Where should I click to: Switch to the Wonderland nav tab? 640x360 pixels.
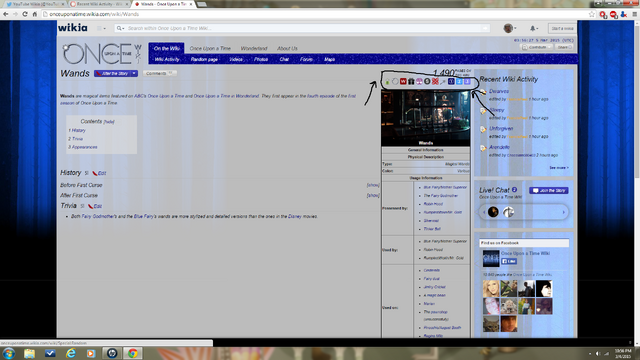[x=253, y=48]
